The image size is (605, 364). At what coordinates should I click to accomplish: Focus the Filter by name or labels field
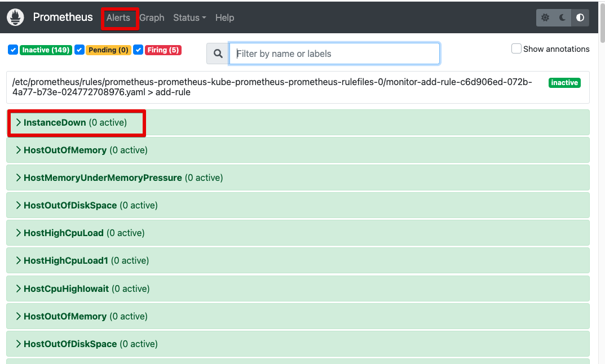point(334,54)
